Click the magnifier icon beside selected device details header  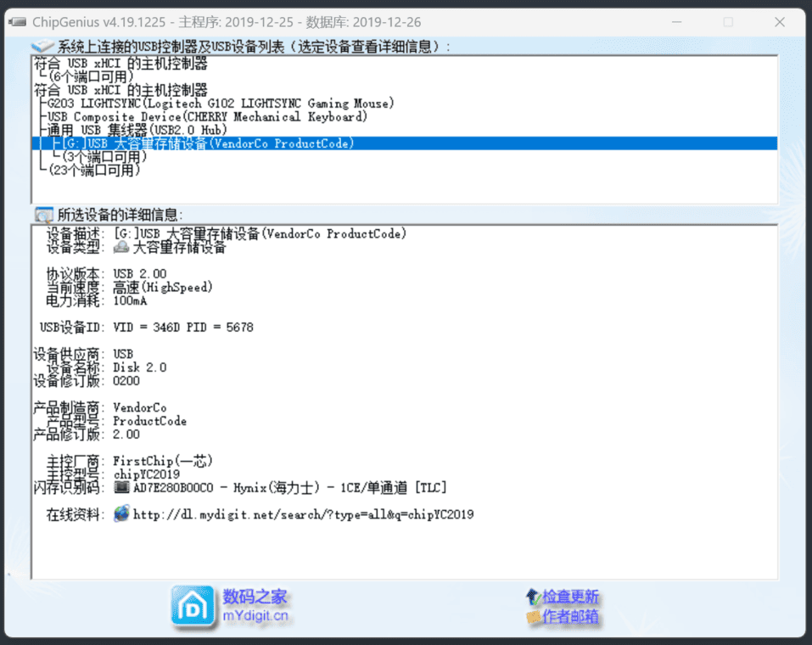[44, 215]
